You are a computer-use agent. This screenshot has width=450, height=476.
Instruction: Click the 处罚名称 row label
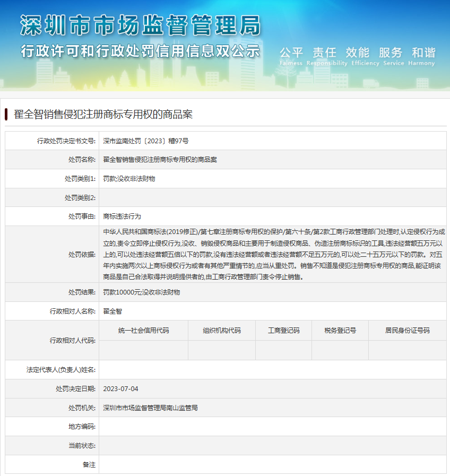pos(82,160)
